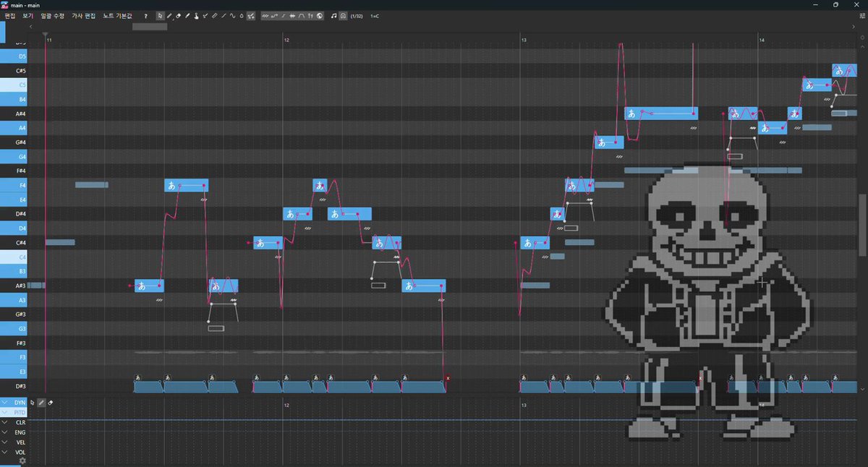
Task: Select the eraser tool in the parameter panel
Action: [x=51, y=403]
